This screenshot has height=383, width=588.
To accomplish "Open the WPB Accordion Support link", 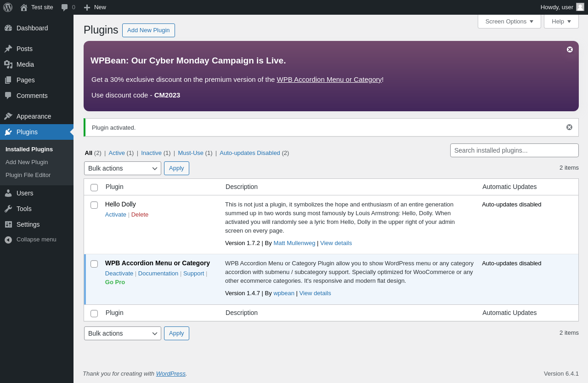I will click(193, 273).
